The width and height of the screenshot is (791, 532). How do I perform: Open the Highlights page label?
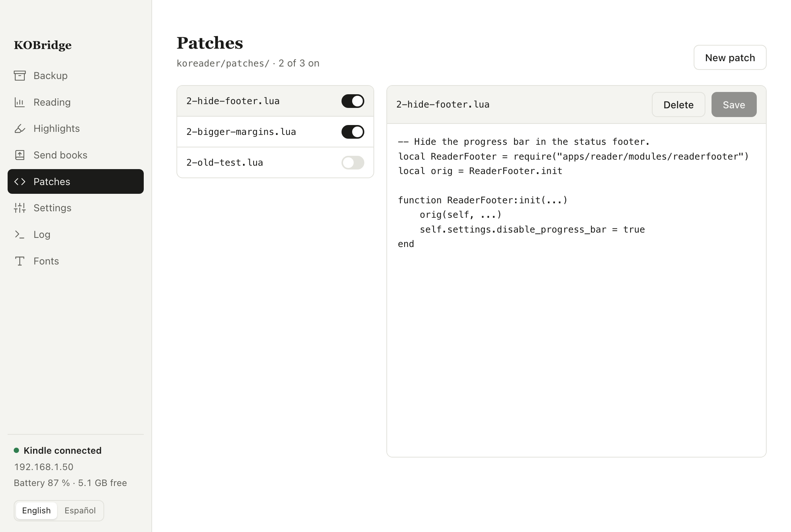57,128
